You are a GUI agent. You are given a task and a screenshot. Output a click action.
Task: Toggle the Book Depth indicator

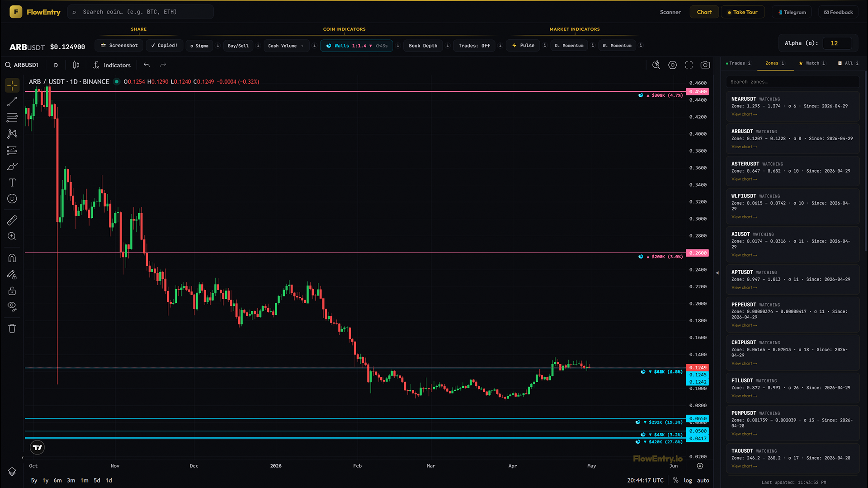[423, 46]
